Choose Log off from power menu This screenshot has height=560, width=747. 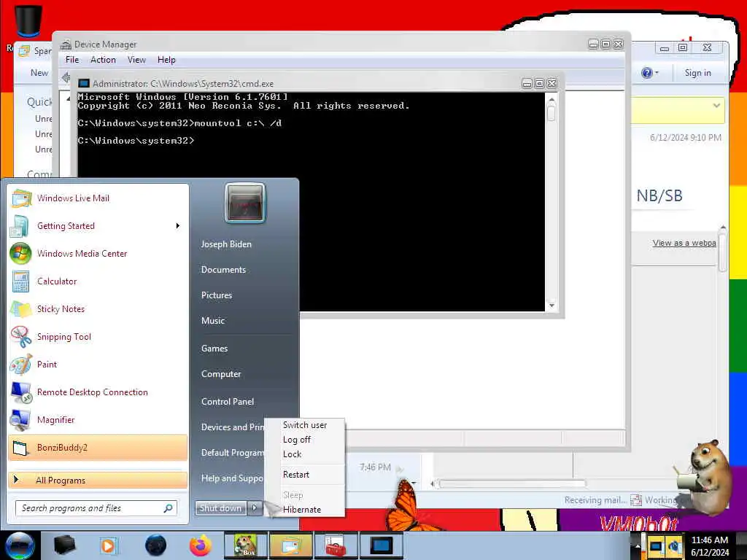(x=304, y=440)
